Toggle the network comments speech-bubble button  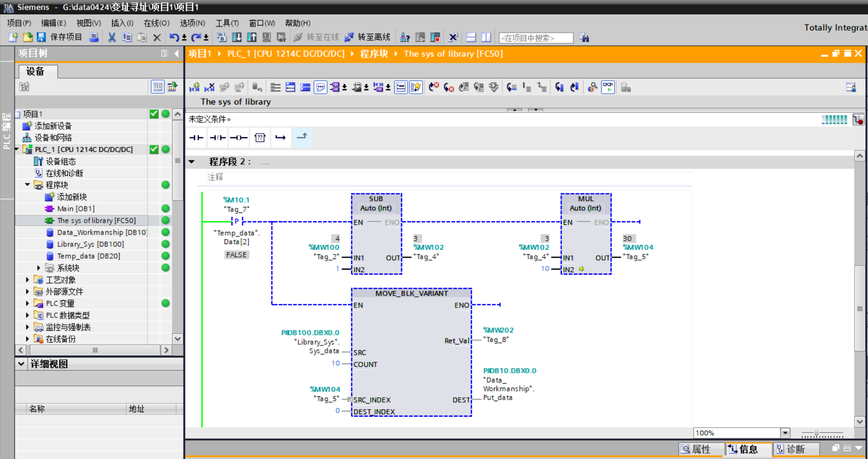(x=320, y=88)
